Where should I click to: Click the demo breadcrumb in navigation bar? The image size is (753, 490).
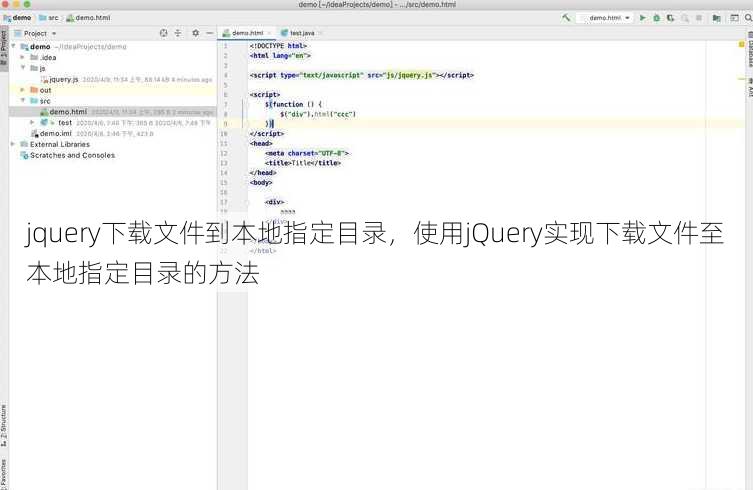[x=17, y=18]
